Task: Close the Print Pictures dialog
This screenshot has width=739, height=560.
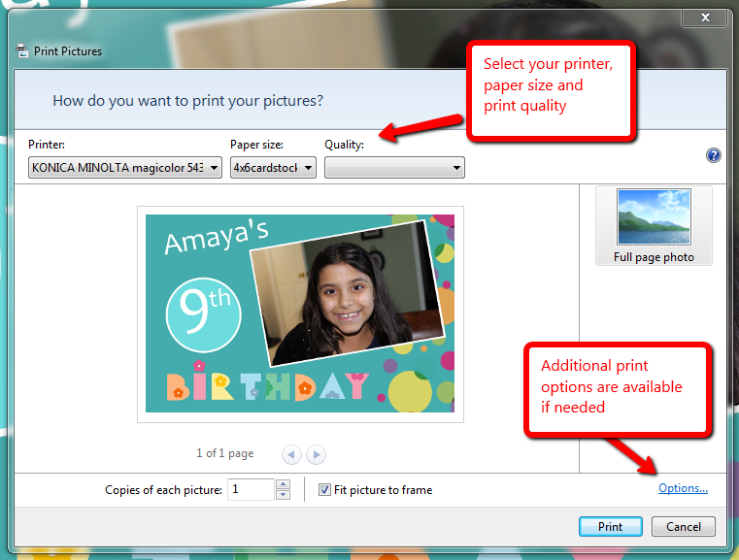Action: 705,17
